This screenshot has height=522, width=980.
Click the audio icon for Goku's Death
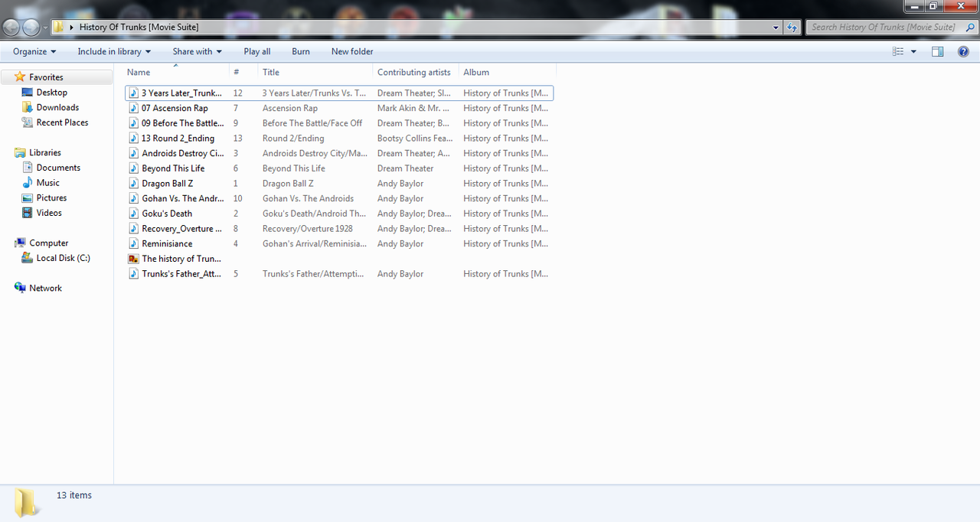[x=133, y=214]
